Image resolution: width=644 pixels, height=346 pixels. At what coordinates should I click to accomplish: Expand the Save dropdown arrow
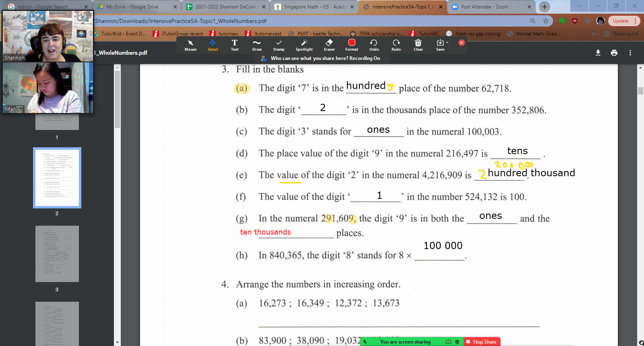(447, 42)
